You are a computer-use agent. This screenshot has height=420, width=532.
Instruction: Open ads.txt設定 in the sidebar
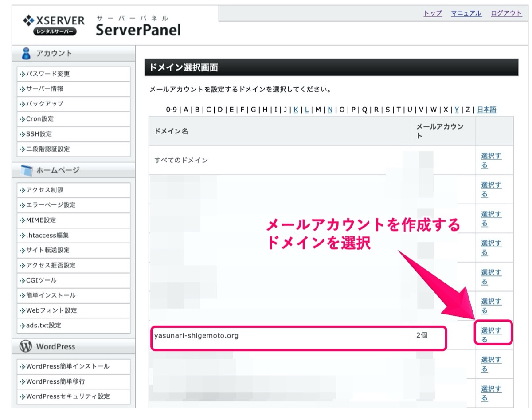74,326
